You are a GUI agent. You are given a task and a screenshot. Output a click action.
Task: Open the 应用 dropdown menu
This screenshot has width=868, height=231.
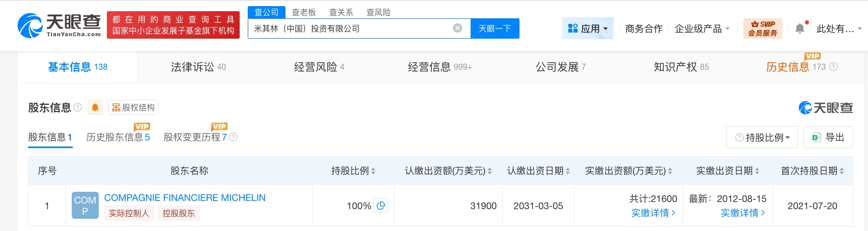[x=588, y=28]
